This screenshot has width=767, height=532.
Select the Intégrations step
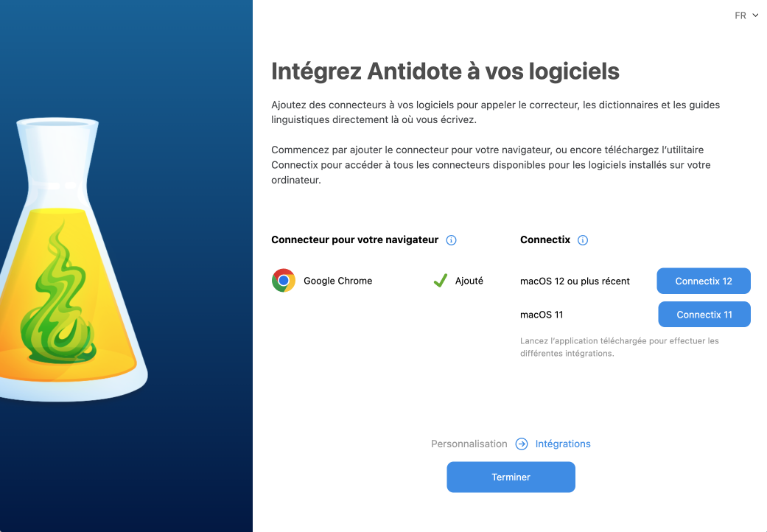pyautogui.click(x=563, y=444)
